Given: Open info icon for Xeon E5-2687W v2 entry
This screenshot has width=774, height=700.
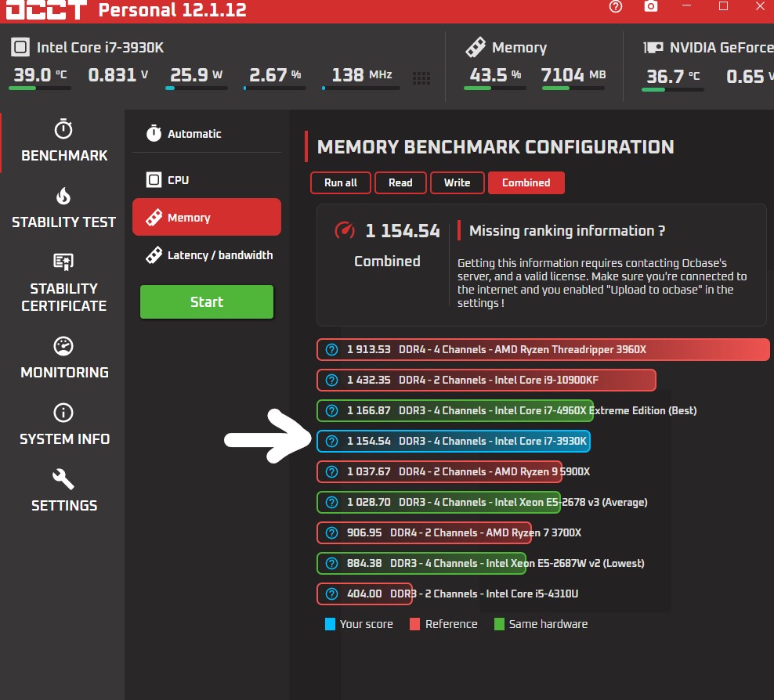Looking at the screenshot, I should pyautogui.click(x=331, y=563).
